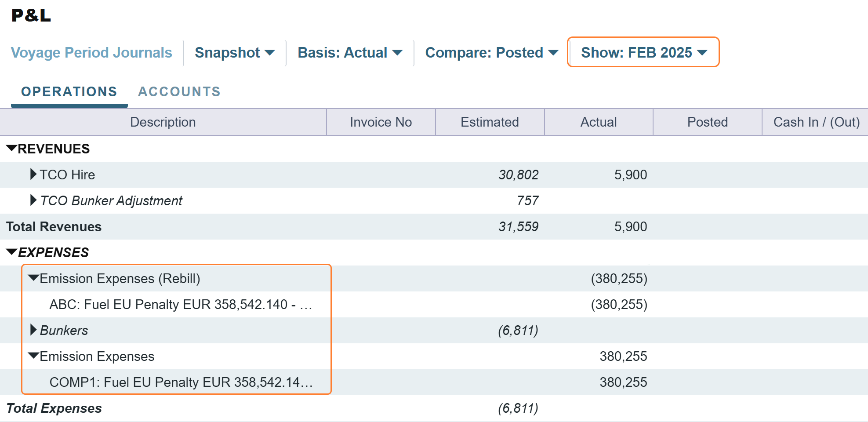This screenshot has height=422, width=868.
Task: Open the Basis: Actual dropdown
Action: point(349,52)
